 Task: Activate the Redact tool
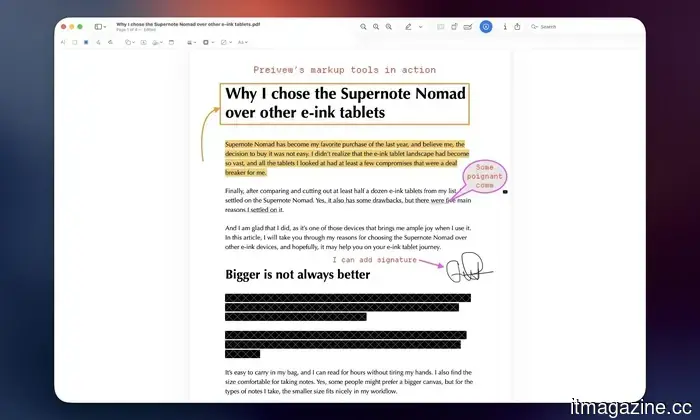(86, 42)
